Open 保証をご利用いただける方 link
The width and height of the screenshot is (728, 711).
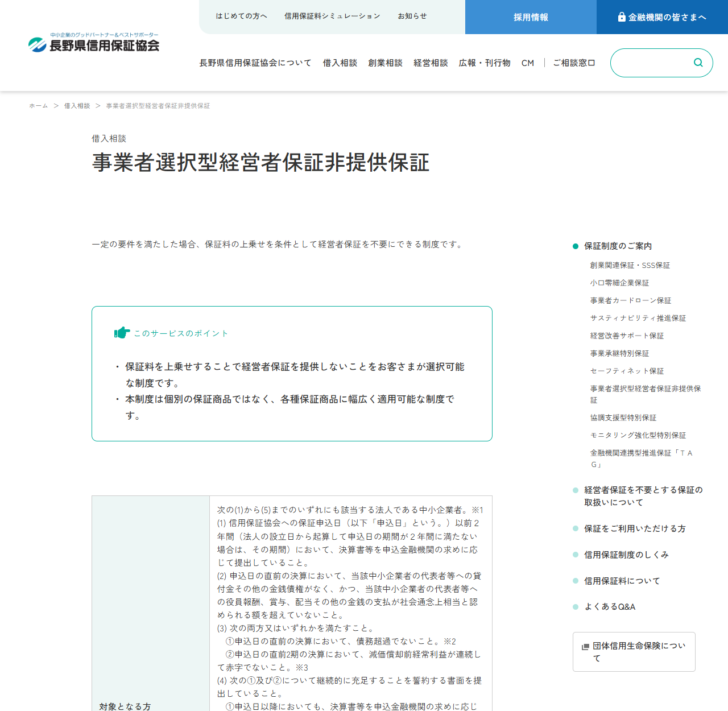coord(635,528)
